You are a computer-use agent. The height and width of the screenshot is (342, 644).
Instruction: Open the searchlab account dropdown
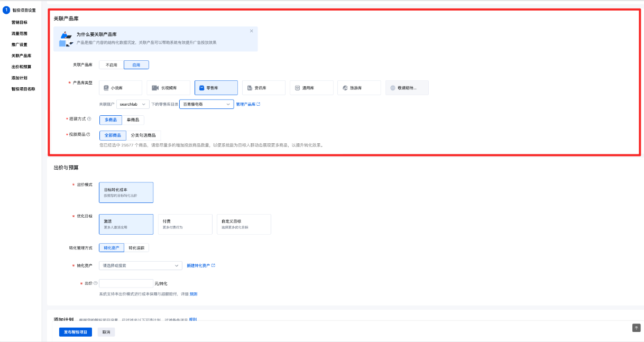coord(132,105)
